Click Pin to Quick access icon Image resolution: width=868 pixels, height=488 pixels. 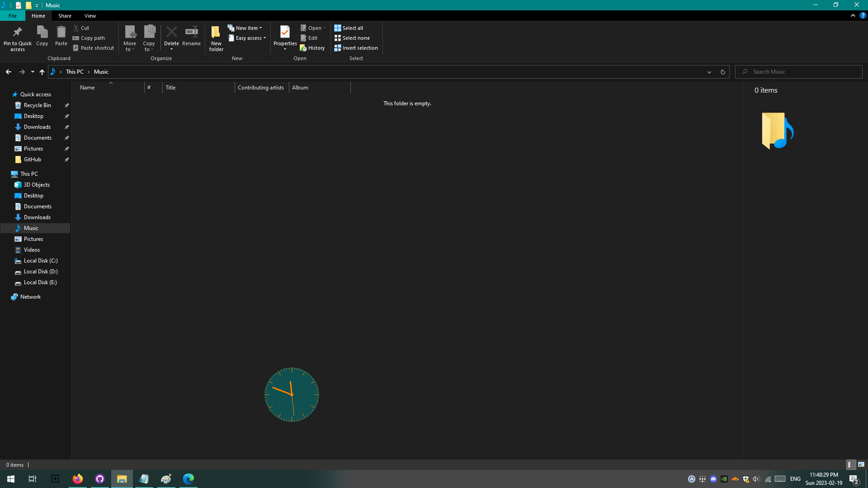(18, 33)
